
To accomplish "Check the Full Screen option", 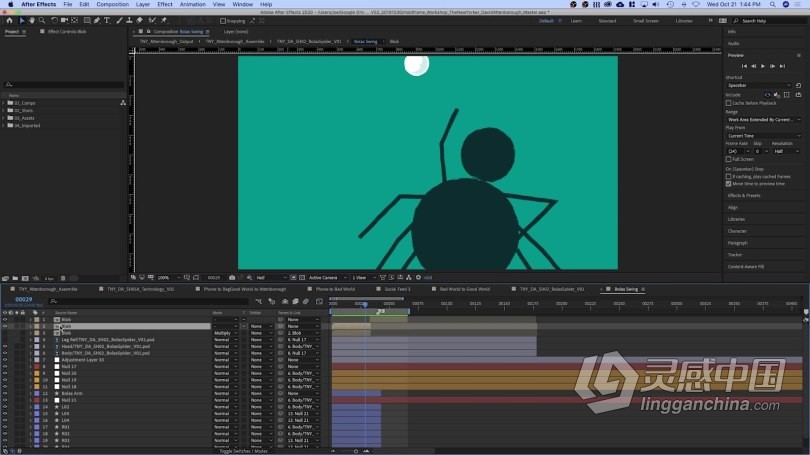I will (x=728, y=159).
